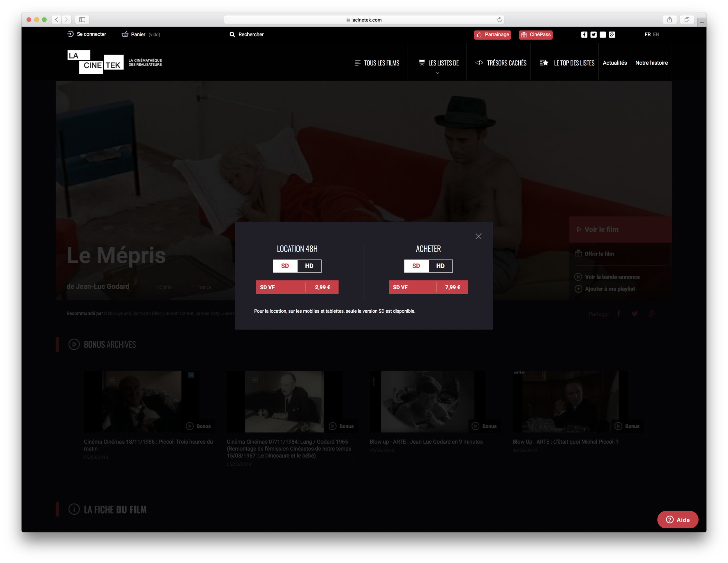Open Les listes de menu
Screen dimensions: 728x563
439,63
